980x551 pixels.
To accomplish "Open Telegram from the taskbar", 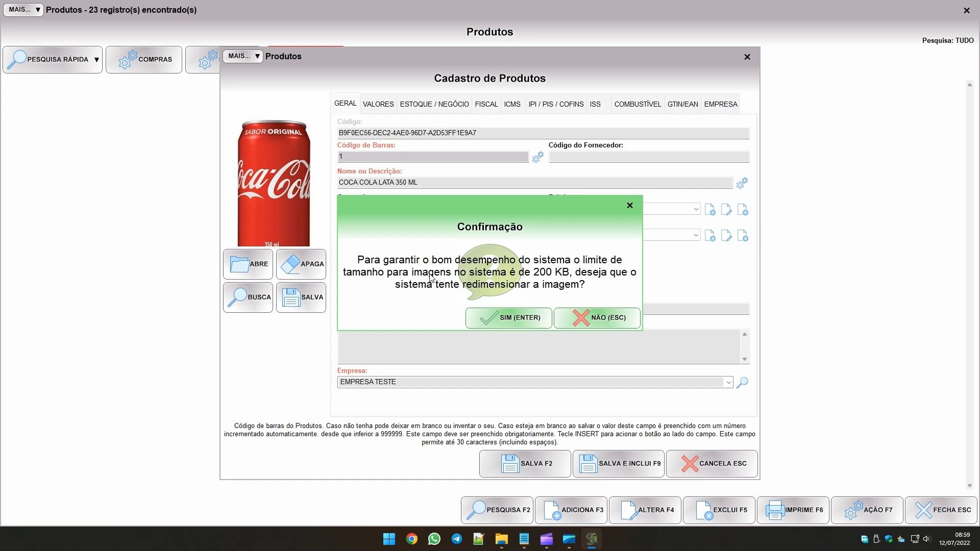I will tap(456, 539).
